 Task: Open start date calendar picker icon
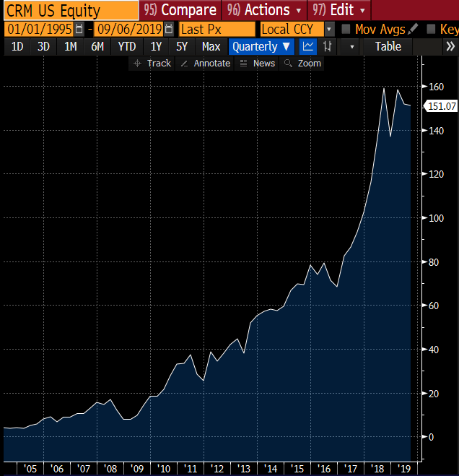tap(79, 29)
